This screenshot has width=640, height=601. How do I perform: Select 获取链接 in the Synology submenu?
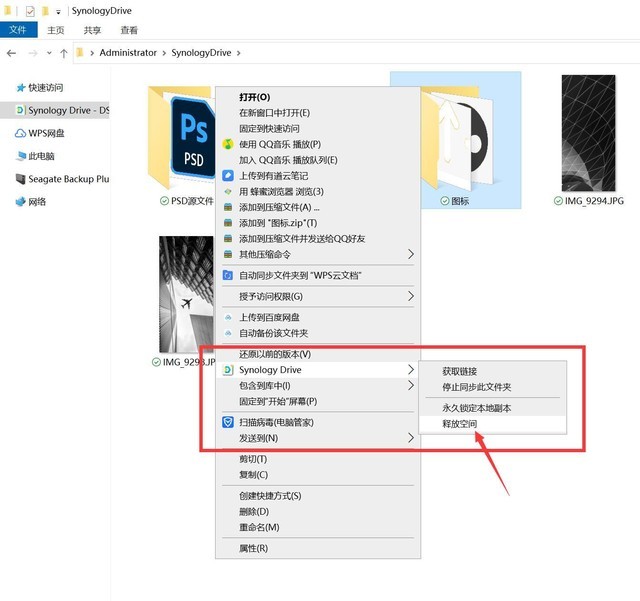493,372
